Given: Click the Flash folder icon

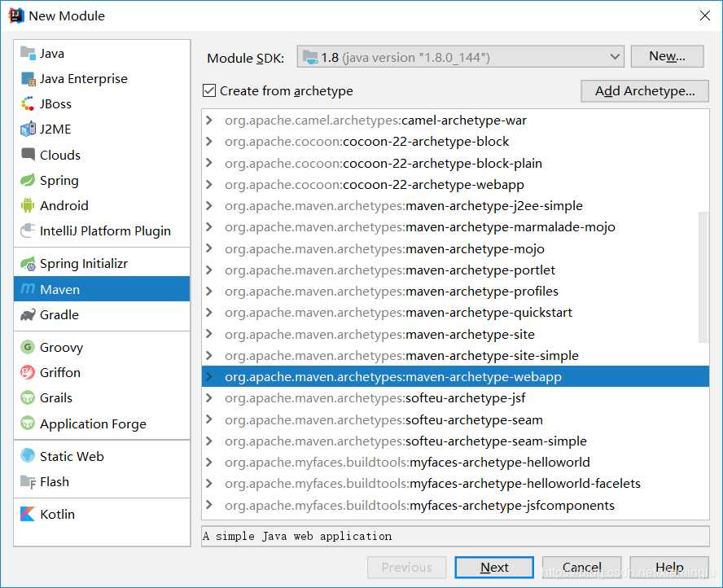Looking at the screenshot, I should 28,481.
